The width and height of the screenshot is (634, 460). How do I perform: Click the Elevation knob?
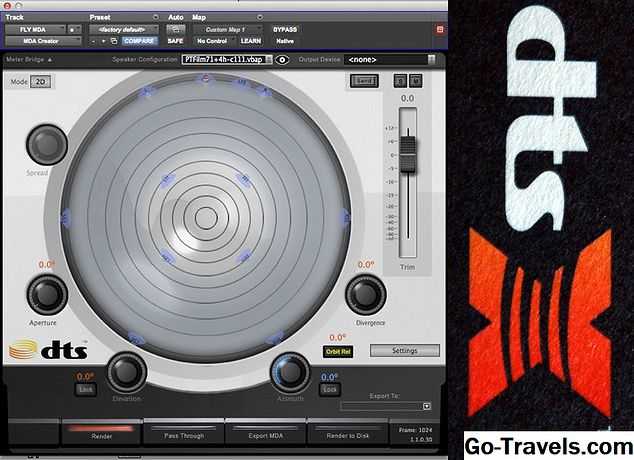[126, 372]
